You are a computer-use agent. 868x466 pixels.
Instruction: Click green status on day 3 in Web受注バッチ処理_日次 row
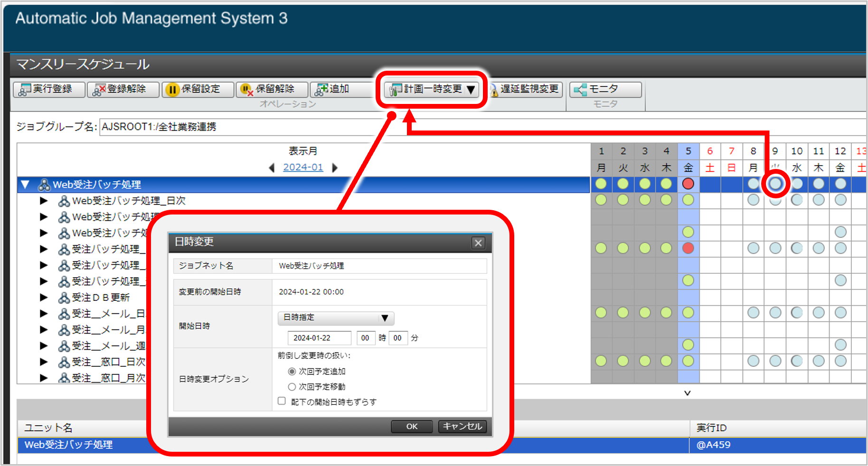645,200
